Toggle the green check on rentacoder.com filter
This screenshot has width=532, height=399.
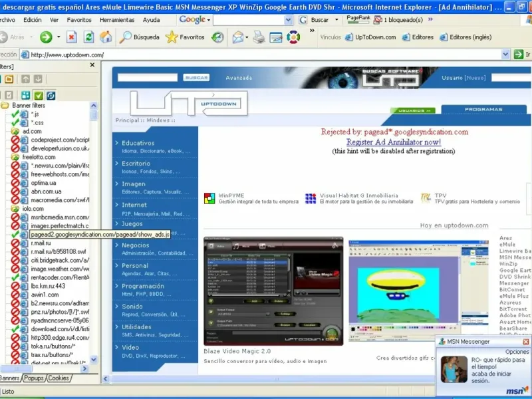15,277
